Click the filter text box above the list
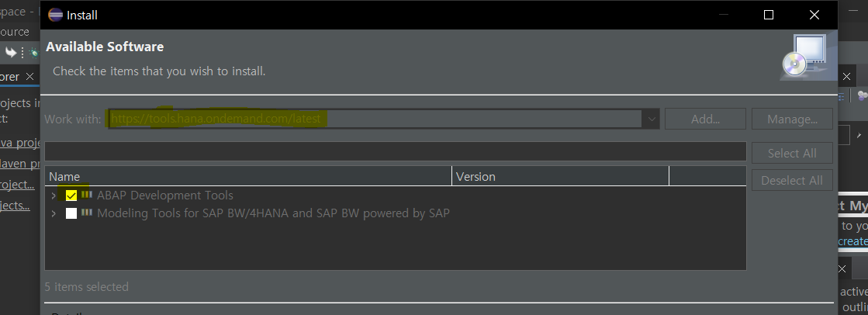Screen dimensions: 868x315 pyautogui.click(x=396, y=151)
